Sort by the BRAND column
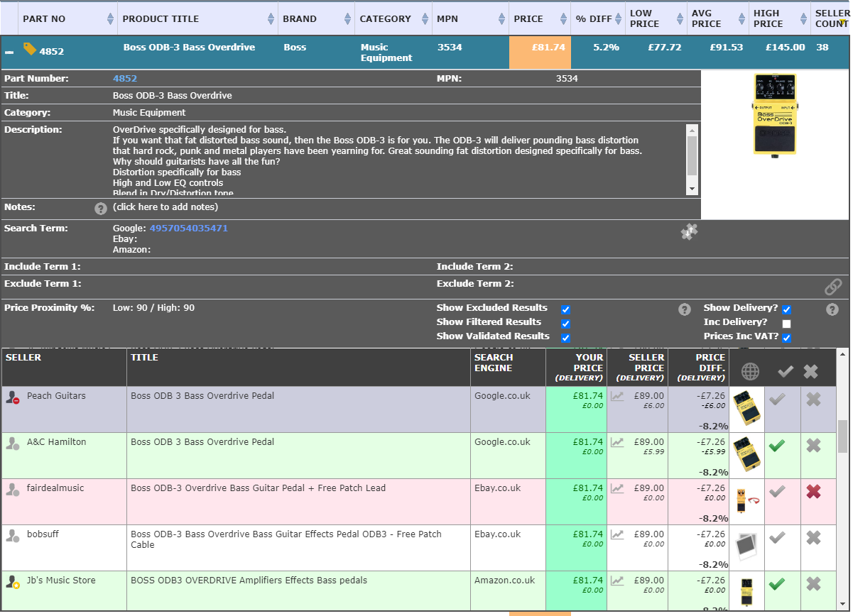Screen dimensions: 853x616 317,19
